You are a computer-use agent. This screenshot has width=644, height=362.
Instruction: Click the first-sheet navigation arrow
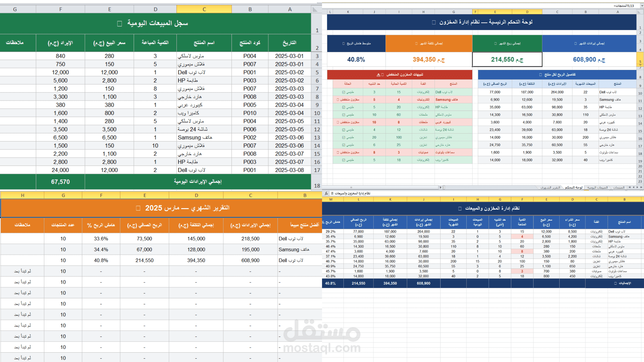[x=641, y=188]
